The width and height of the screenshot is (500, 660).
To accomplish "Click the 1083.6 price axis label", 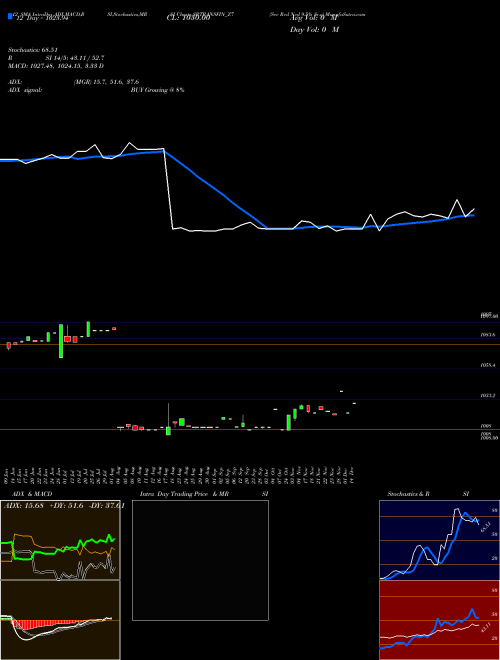I will tap(487, 335).
